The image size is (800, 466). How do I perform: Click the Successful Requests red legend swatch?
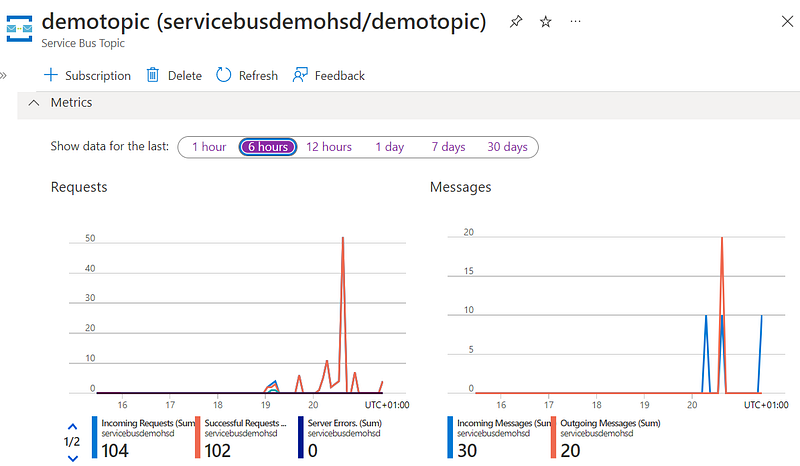pyautogui.click(x=198, y=437)
